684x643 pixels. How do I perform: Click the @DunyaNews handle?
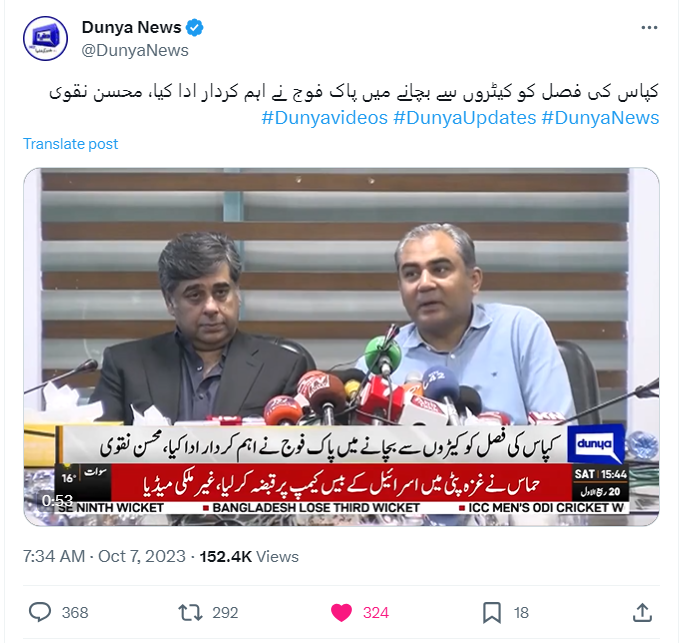(x=135, y=51)
